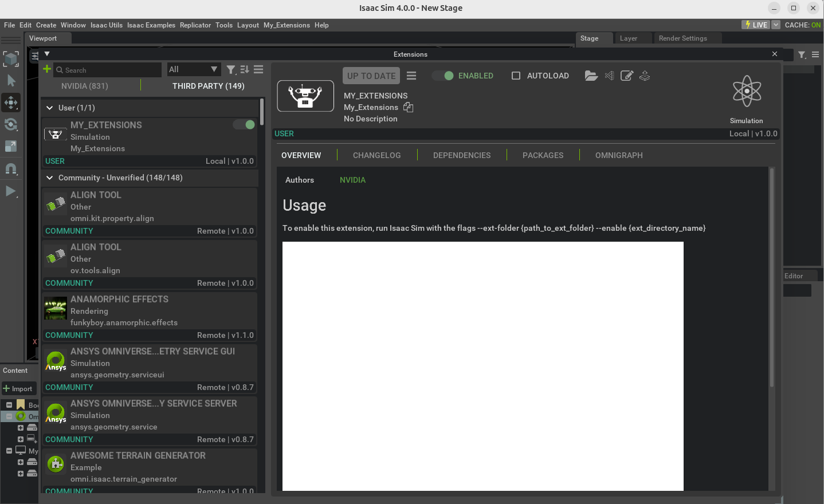Toggle MY_EXTENSIONS switch in extension list

[244, 124]
